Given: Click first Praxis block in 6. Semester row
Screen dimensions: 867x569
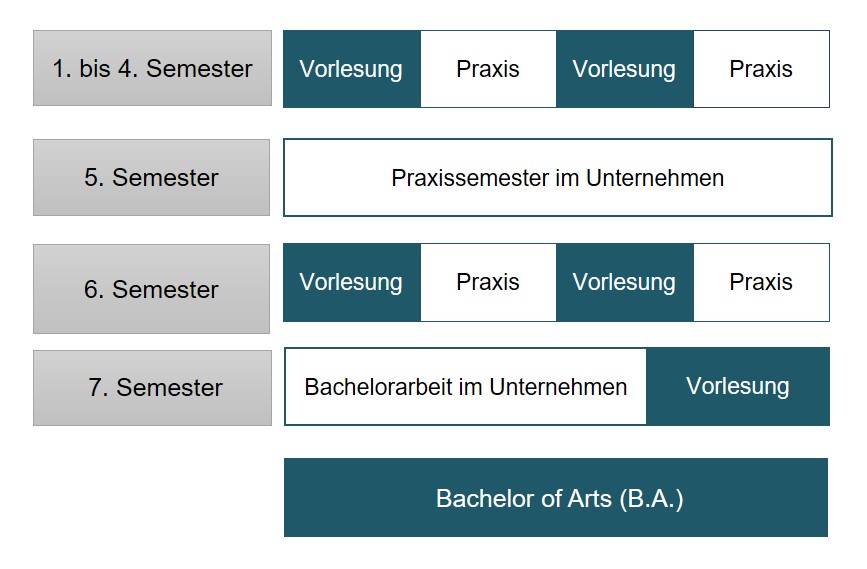Looking at the screenshot, I should pos(488,282).
